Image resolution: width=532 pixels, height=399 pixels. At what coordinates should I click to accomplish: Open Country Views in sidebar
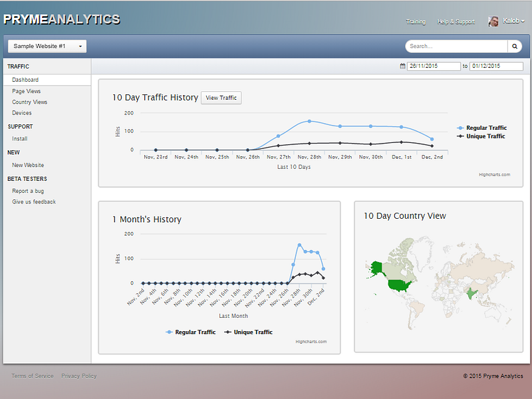tap(29, 102)
